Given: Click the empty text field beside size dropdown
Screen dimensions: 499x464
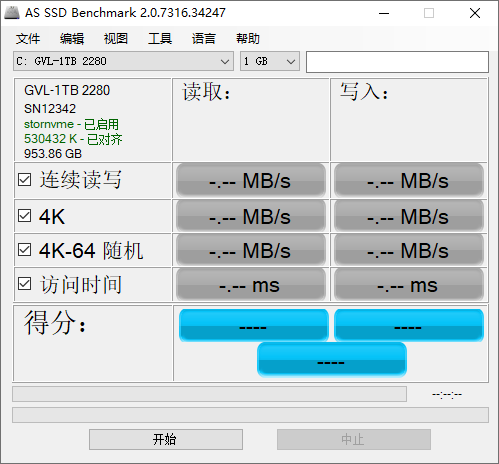Looking at the screenshot, I should click(397, 62).
